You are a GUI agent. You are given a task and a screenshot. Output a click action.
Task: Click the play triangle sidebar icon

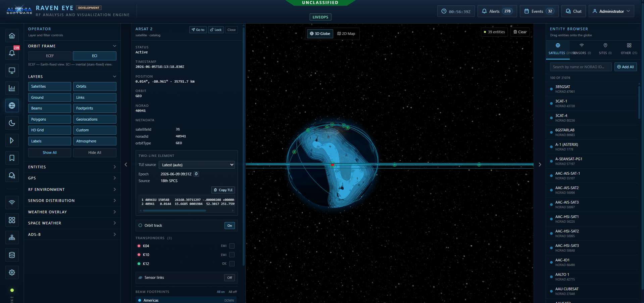coord(12,140)
